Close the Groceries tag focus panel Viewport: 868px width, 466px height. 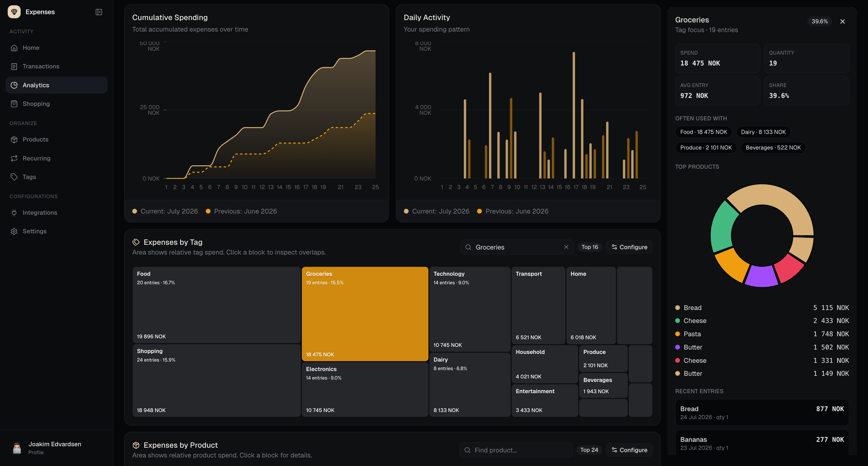842,22
